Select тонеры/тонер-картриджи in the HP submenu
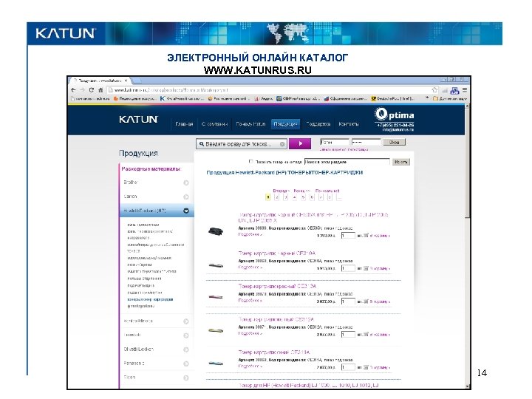The width and height of the screenshot is (532, 399). point(150,299)
